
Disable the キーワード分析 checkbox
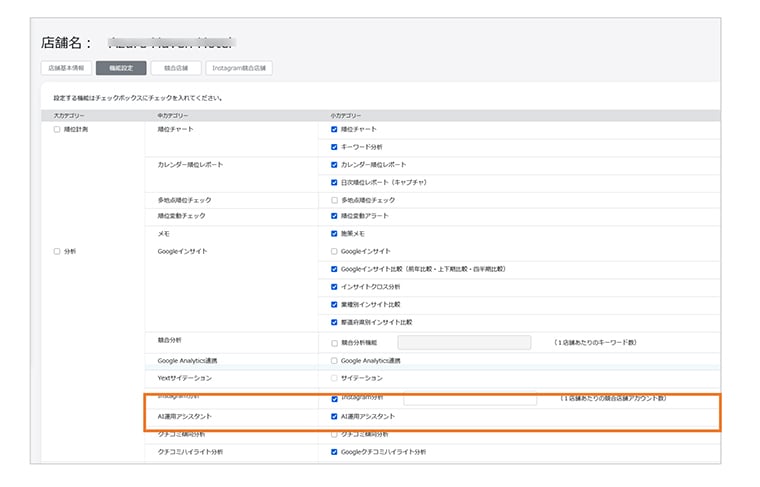coord(334,147)
